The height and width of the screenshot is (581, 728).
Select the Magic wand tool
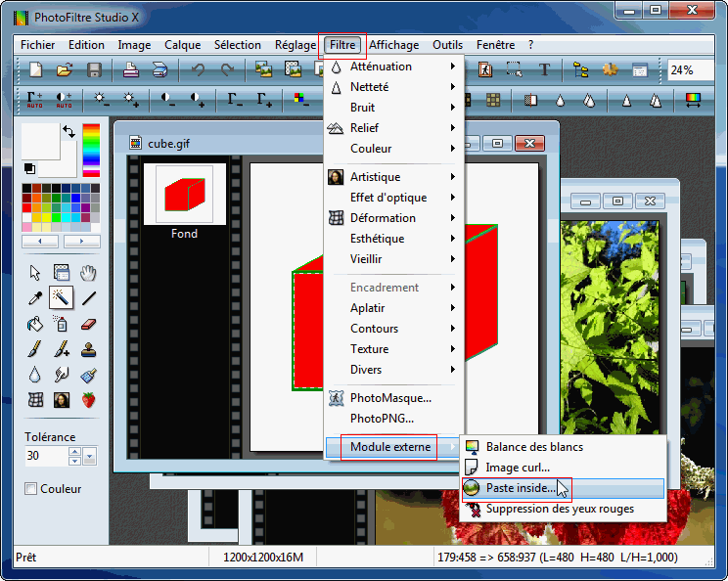62,297
